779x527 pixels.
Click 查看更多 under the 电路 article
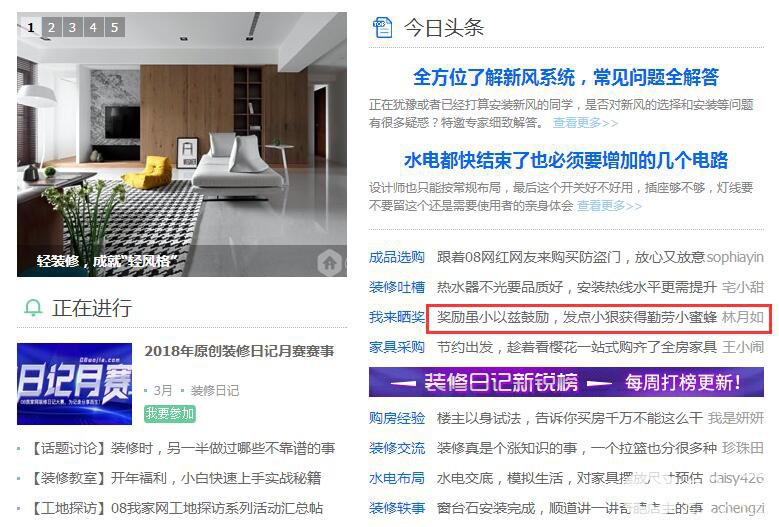coord(609,205)
